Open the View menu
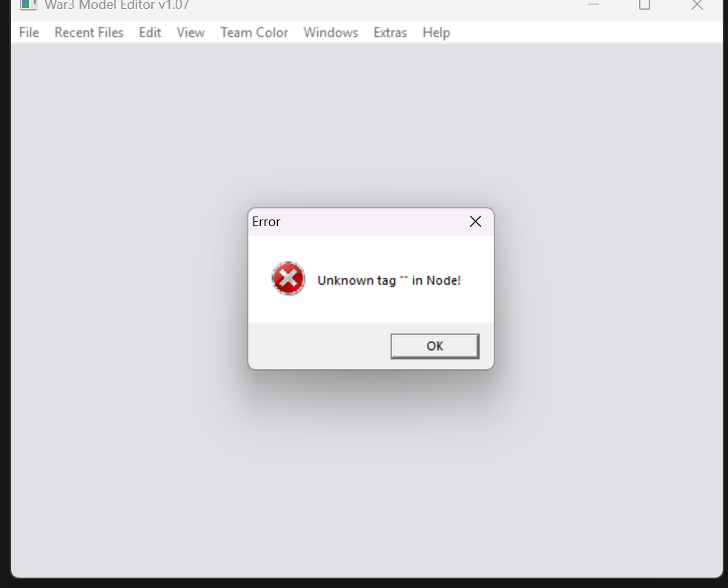 coord(191,33)
